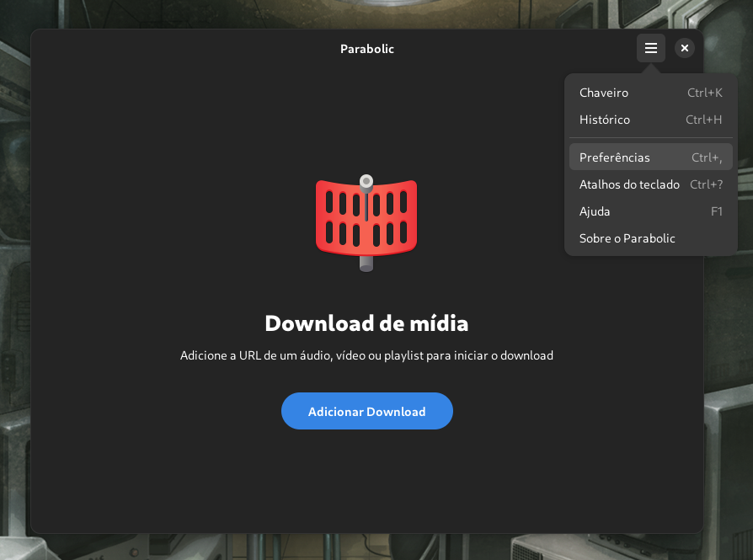Open Histórico from the menu
The width and height of the screenshot is (753, 560).
point(651,120)
